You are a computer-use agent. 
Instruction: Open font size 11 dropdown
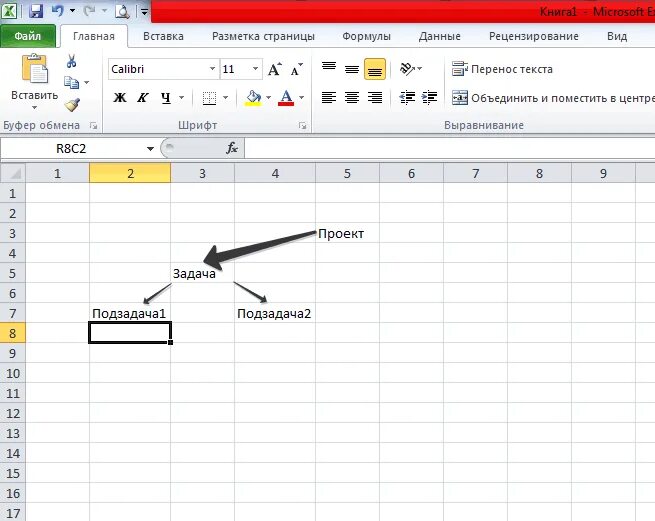point(255,69)
